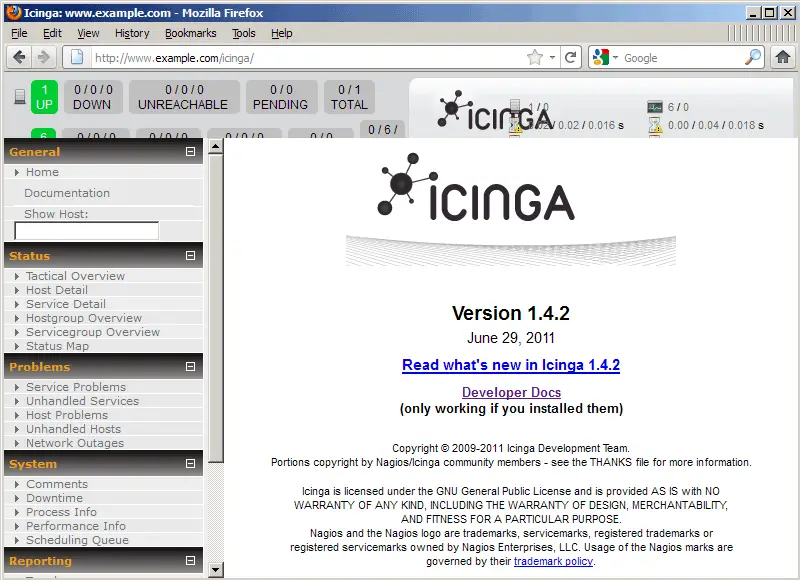Open Servicegroup Overview
Viewport: 800px width, 580px height.
93,332
